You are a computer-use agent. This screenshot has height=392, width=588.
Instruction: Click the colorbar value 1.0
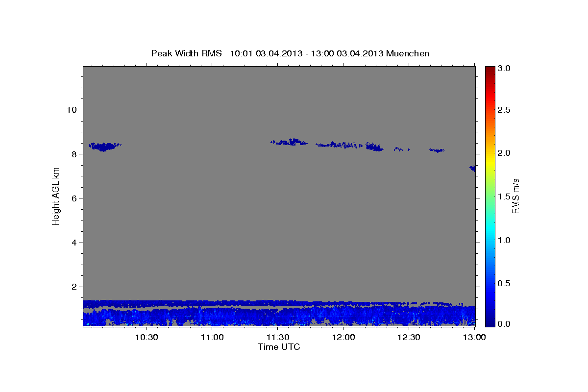click(x=505, y=240)
